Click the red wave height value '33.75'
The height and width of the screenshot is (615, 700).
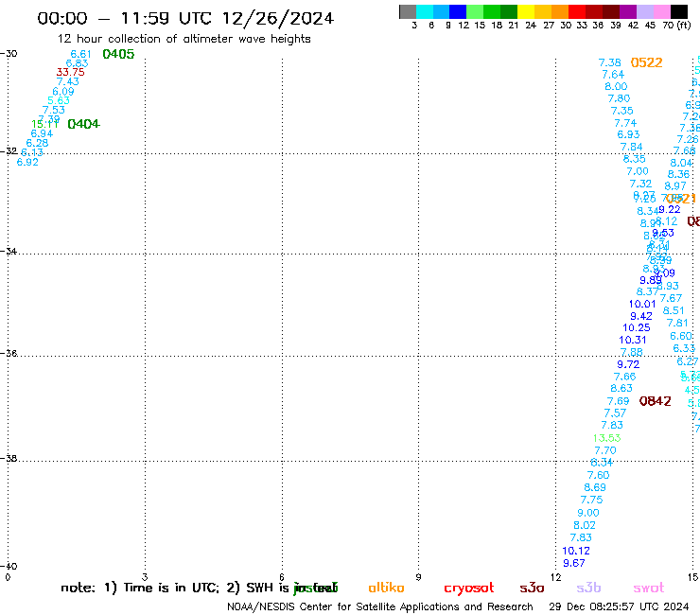pyautogui.click(x=70, y=72)
